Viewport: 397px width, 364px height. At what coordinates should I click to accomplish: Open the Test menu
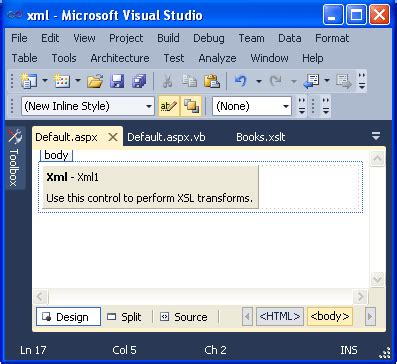coord(174,58)
